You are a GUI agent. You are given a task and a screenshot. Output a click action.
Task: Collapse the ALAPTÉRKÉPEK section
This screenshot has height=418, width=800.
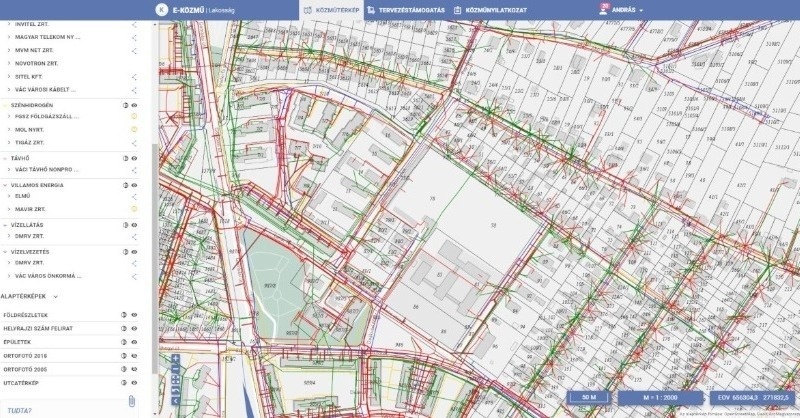[x=55, y=297]
